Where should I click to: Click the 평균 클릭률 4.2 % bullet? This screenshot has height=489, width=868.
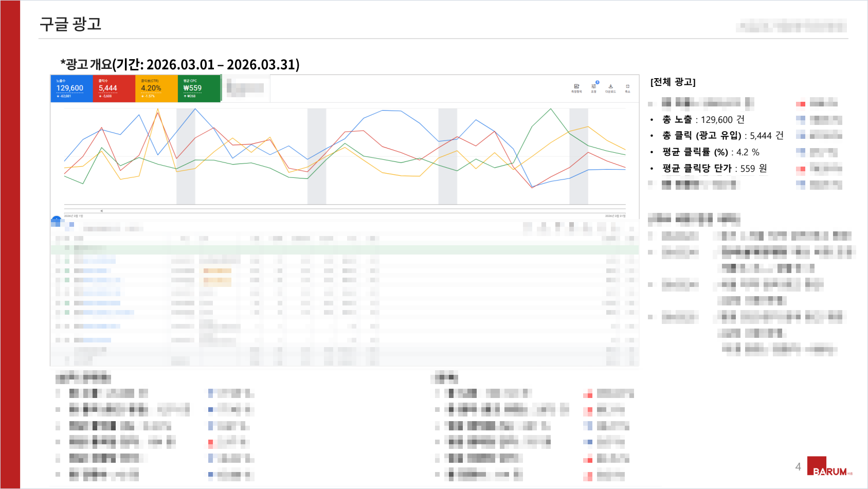(x=711, y=152)
